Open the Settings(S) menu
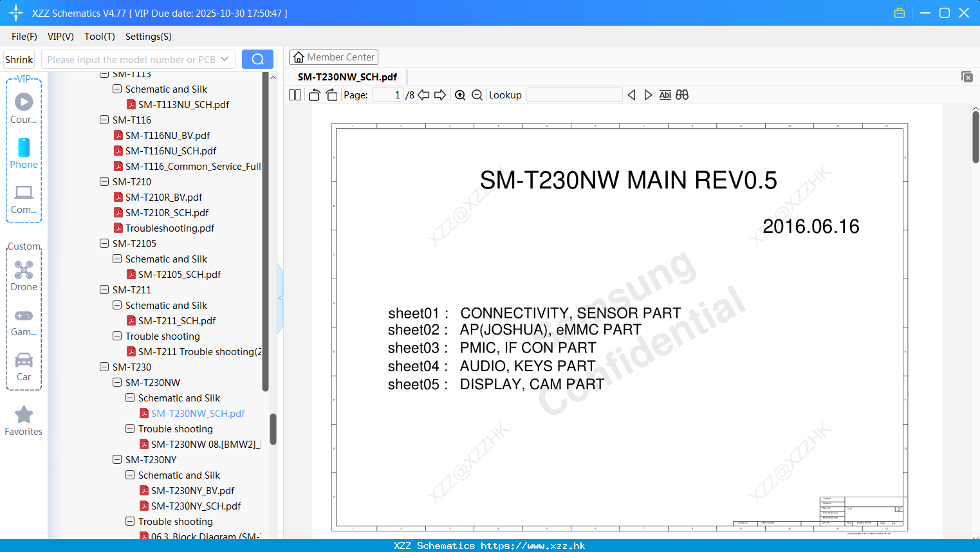 click(149, 36)
